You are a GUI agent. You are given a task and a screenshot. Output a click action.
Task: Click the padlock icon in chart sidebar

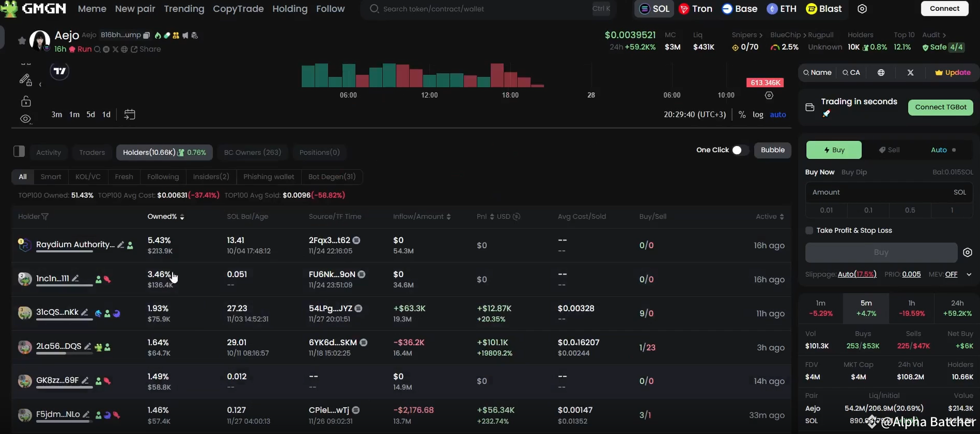[26, 101]
